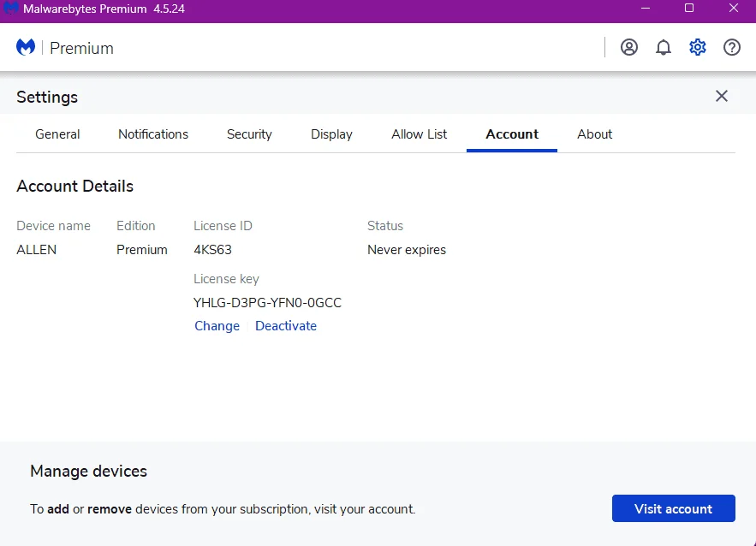Click license key YHLG-D3PG-YFN0-0GCC
The height and width of the screenshot is (546, 756).
(x=267, y=303)
